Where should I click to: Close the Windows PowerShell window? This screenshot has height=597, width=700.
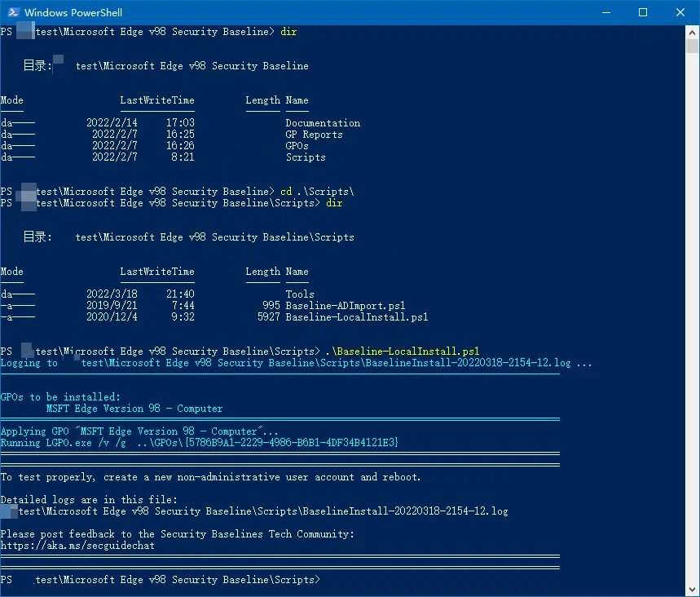[x=680, y=12]
